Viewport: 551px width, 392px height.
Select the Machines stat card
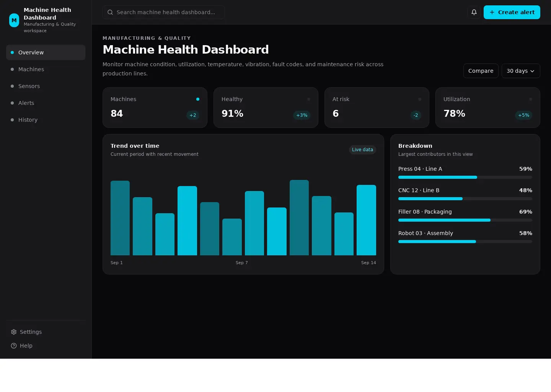(155, 108)
